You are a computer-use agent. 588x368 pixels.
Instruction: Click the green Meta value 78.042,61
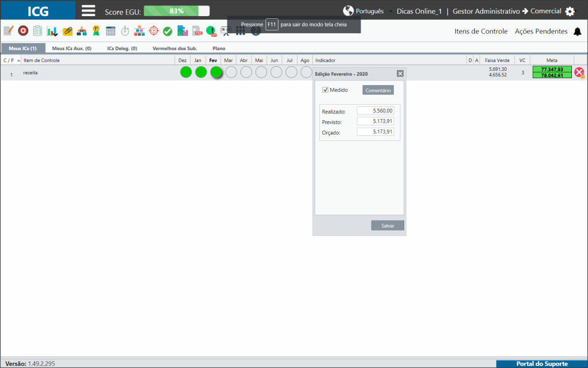pyautogui.click(x=552, y=75)
